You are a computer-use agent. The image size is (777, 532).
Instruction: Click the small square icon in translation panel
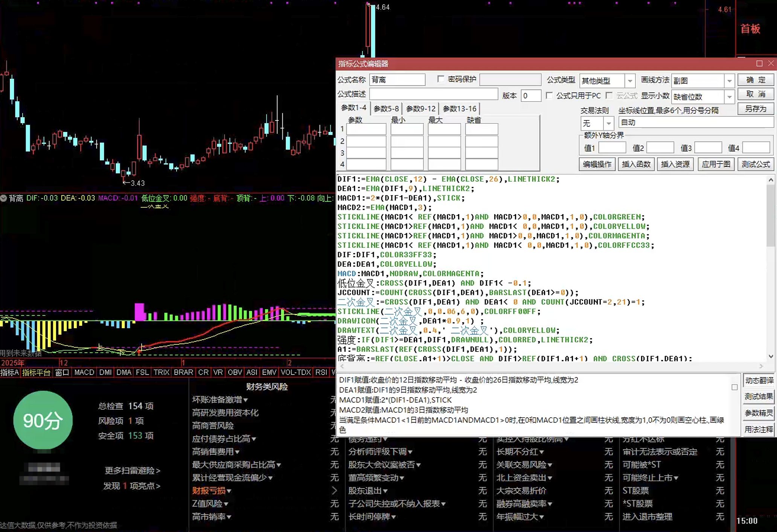pyautogui.click(x=734, y=387)
